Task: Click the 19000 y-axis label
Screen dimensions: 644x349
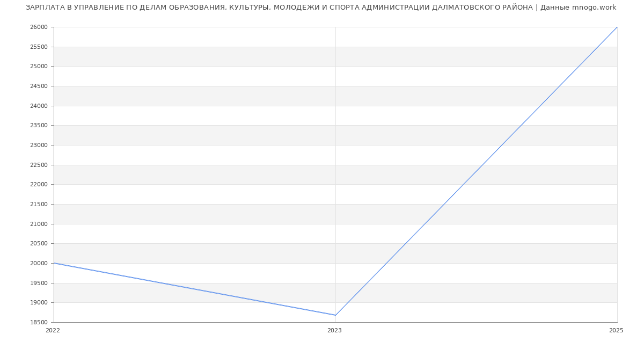Action: 40,303
